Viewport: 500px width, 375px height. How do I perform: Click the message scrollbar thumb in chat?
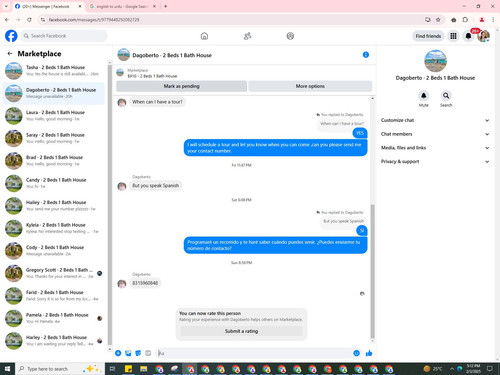pyautogui.click(x=372, y=271)
